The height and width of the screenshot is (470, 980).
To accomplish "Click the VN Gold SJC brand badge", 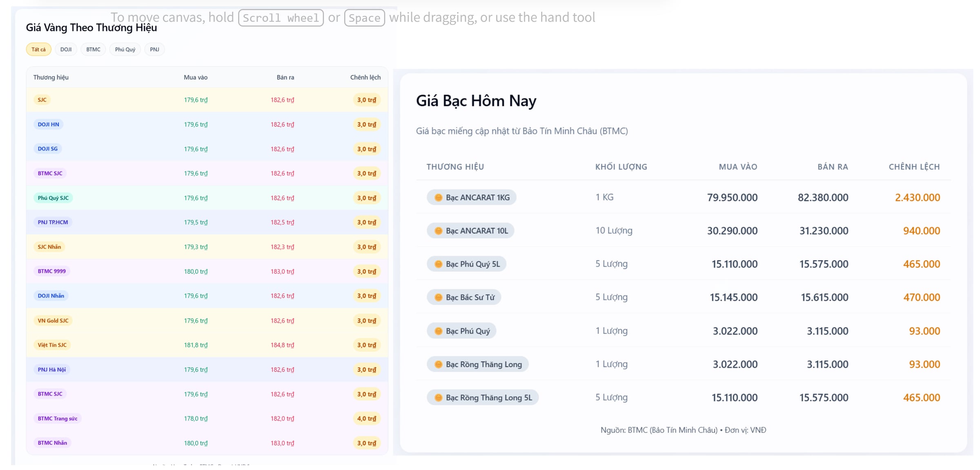I will [x=53, y=321].
